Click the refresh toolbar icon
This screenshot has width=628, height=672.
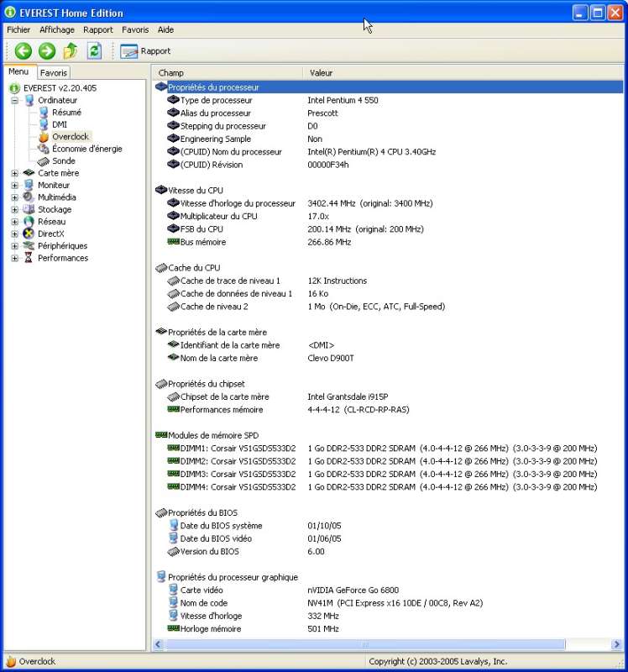point(95,51)
